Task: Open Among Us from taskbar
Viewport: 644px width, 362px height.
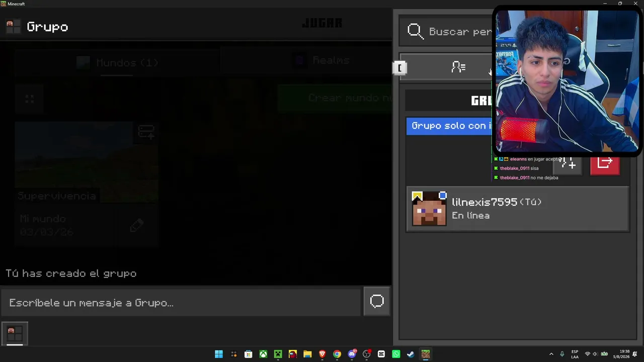Action: click(x=293, y=354)
